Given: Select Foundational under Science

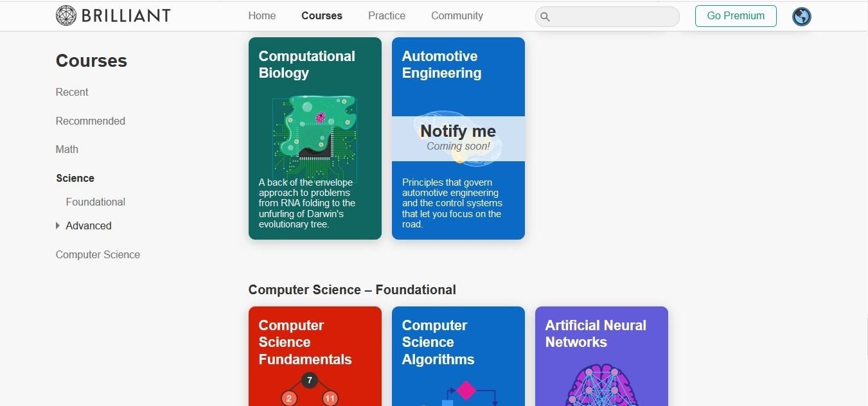Looking at the screenshot, I should tap(95, 202).
